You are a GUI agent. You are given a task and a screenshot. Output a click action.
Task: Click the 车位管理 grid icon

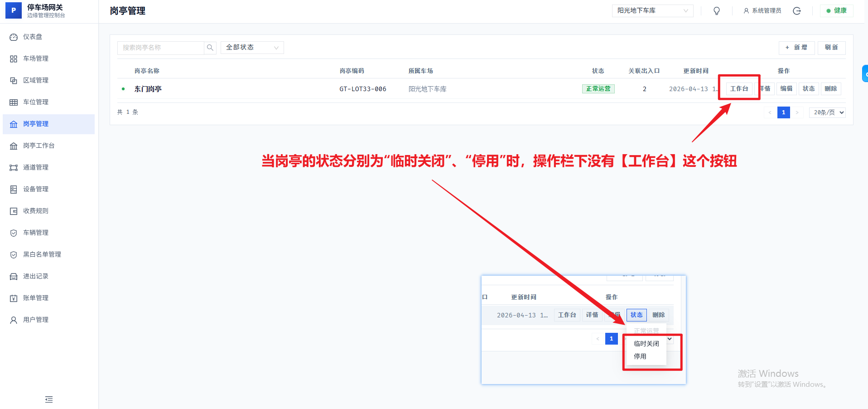(14, 102)
